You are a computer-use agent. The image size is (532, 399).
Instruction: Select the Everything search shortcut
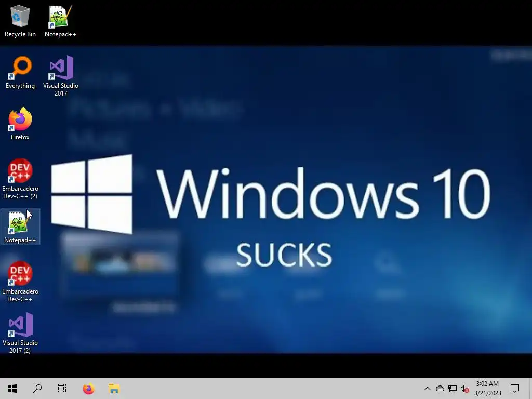20,73
